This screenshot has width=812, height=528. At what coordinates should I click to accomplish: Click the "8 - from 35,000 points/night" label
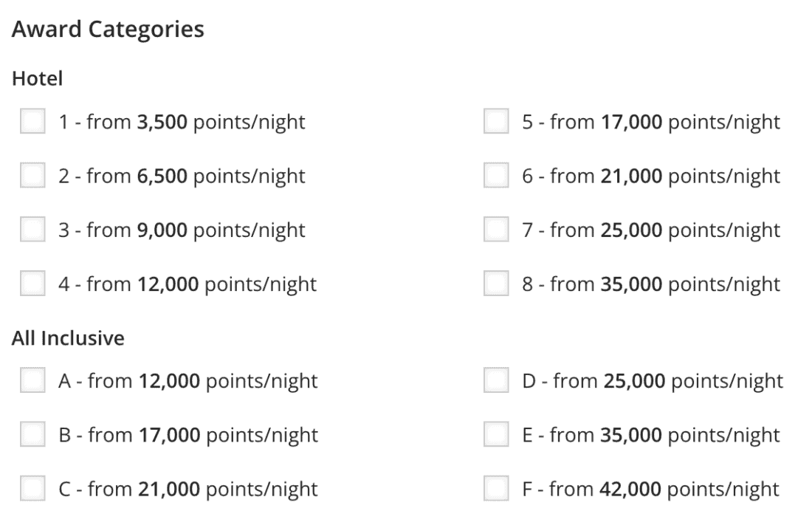(x=650, y=284)
